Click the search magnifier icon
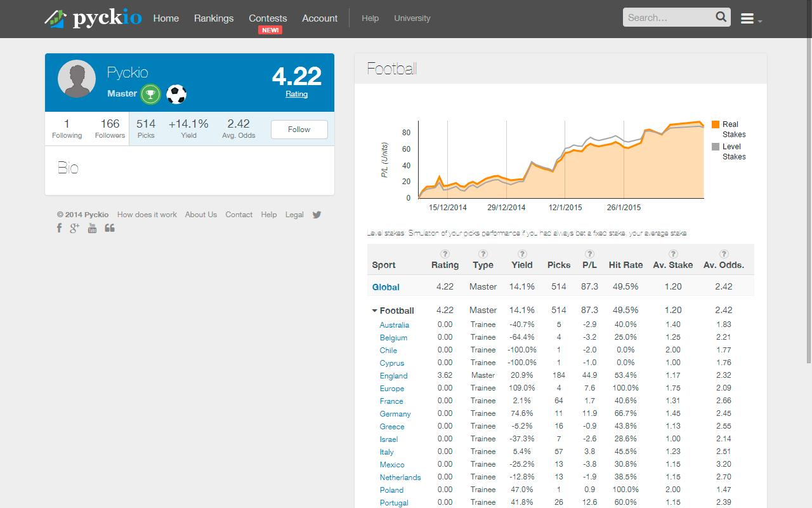Image resolution: width=812 pixels, height=508 pixels. pos(721,17)
